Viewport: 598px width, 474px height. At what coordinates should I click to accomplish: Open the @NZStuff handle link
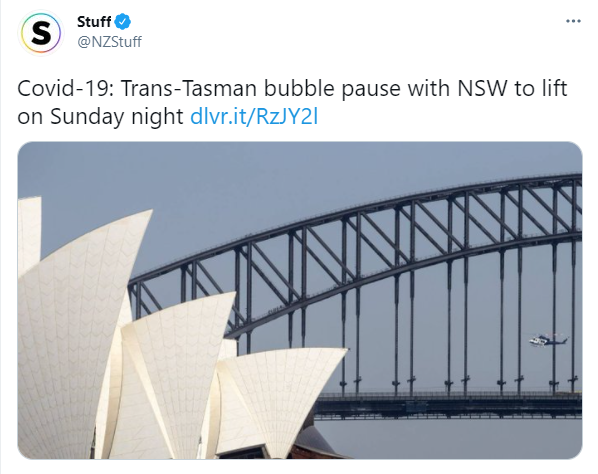[x=109, y=41]
